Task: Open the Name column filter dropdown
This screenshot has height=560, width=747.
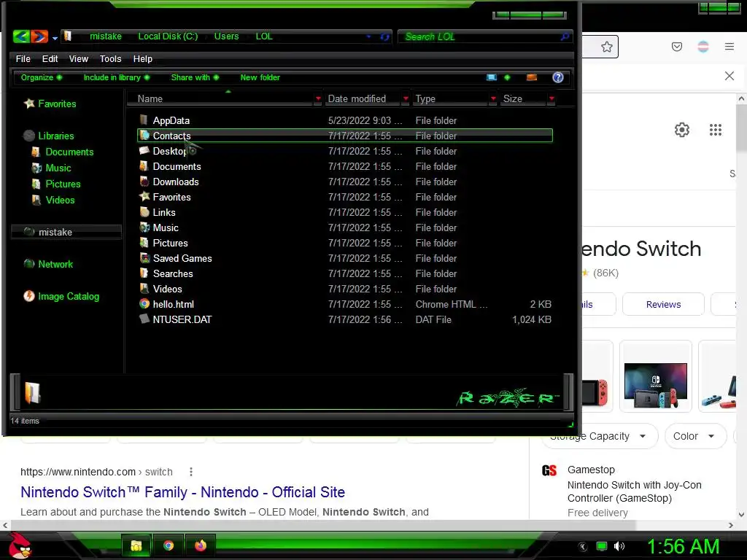Action: coord(318,98)
